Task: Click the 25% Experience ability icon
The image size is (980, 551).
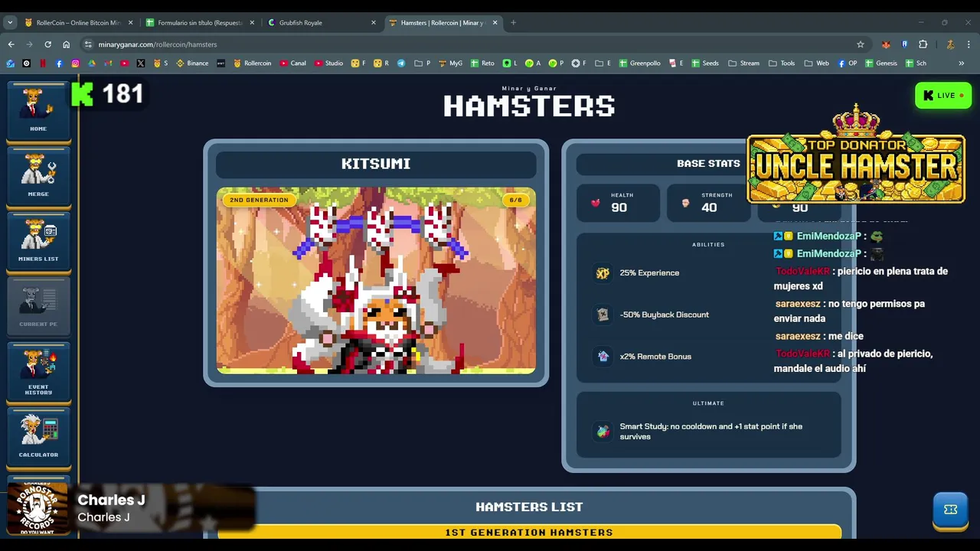Action: pyautogui.click(x=603, y=273)
